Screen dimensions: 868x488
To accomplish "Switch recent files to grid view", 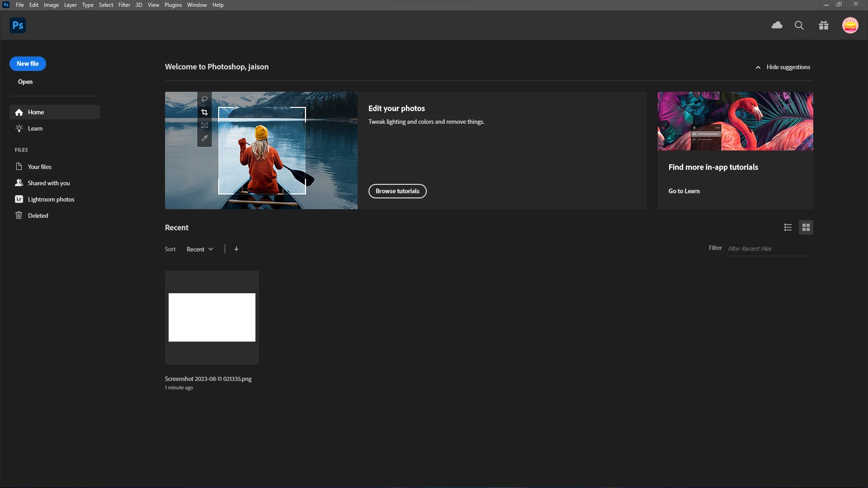I will [x=806, y=227].
